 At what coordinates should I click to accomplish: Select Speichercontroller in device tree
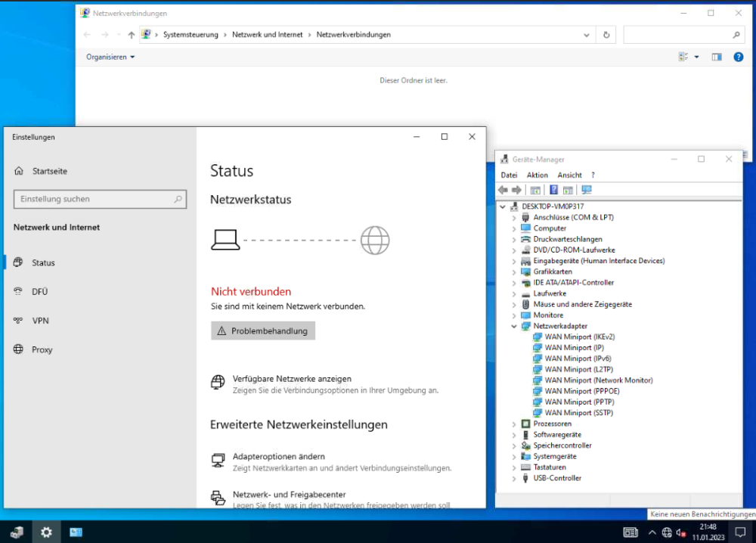(562, 445)
